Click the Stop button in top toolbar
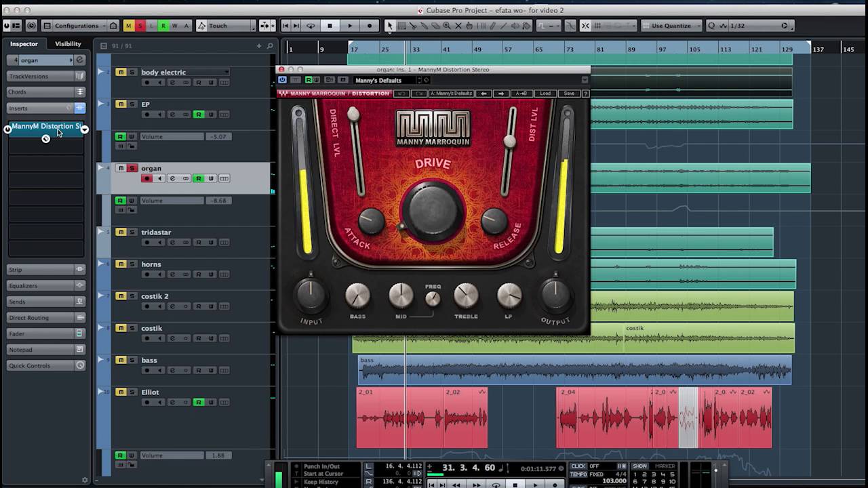The height and width of the screenshot is (488, 868). pos(330,26)
